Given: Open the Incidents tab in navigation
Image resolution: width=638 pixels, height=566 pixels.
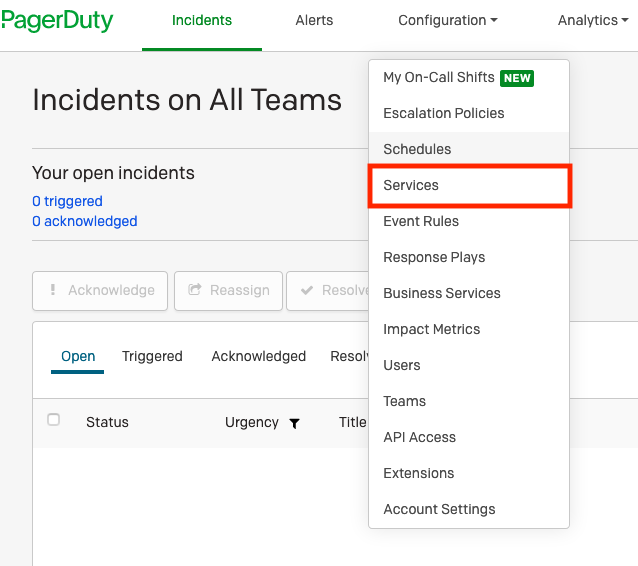Looking at the screenshot, I should (x=202, y=20).
